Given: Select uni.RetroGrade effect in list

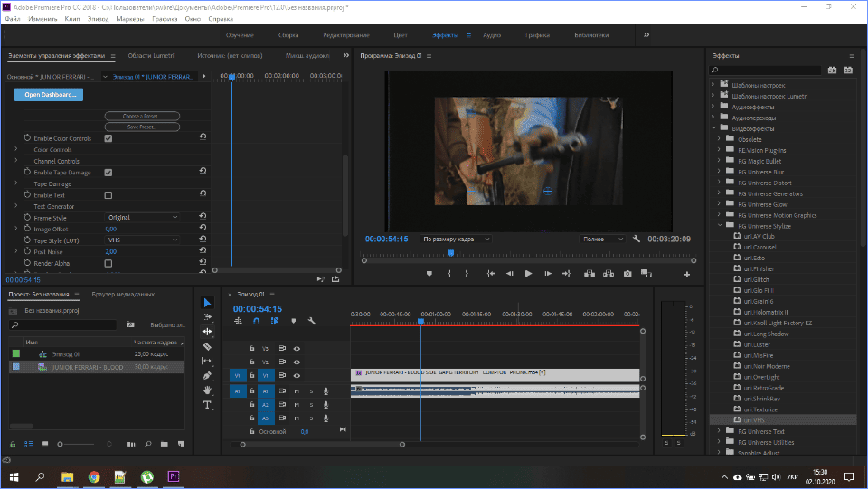Looking at the screenshot, I should pyautogui.click(x=763, y=388).
